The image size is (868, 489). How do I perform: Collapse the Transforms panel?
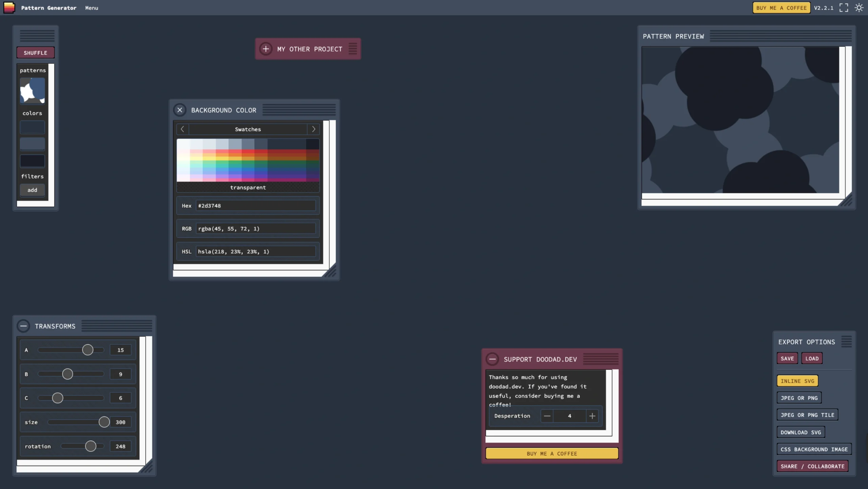point(23,326)
